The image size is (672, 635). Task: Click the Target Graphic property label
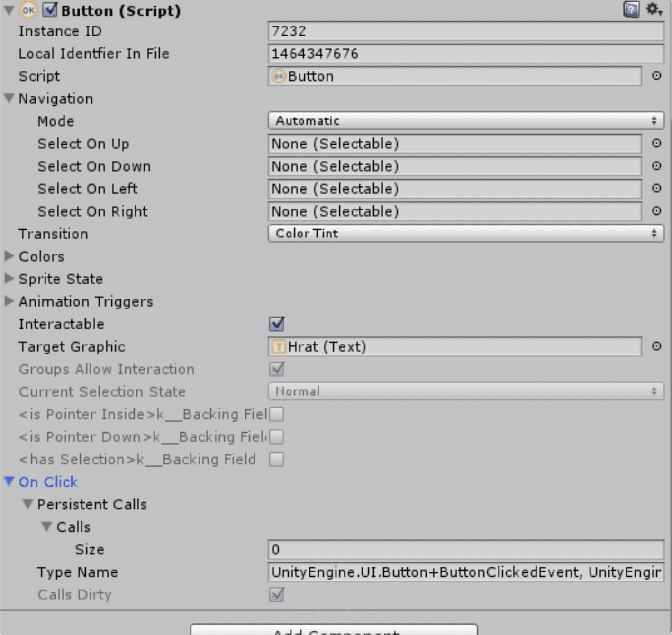[72, 347]
